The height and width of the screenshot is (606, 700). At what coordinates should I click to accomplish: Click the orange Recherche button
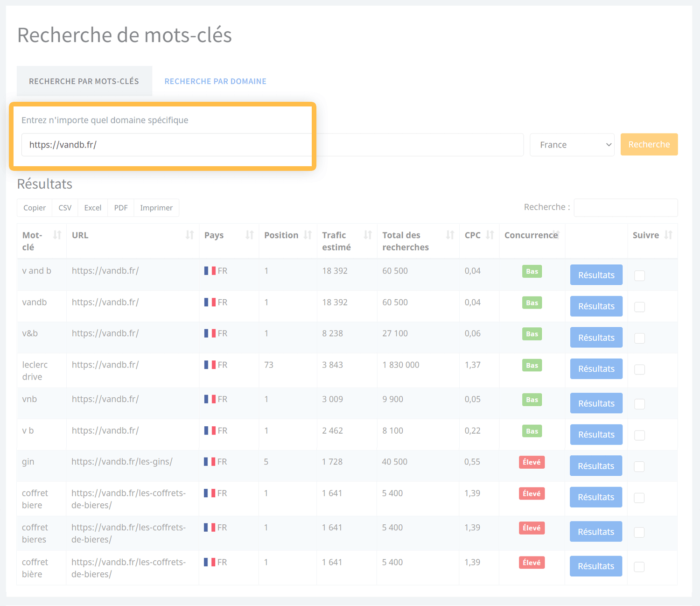pos(649,145)
